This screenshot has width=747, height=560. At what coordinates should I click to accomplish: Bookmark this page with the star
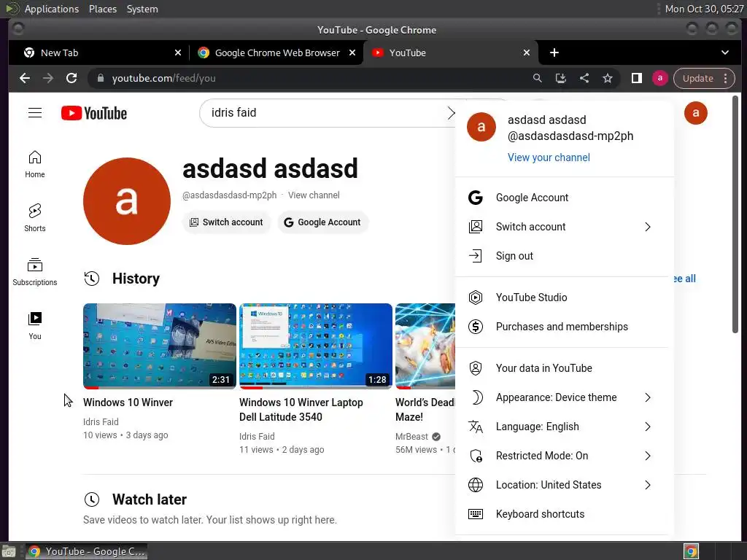coord(608,78)
